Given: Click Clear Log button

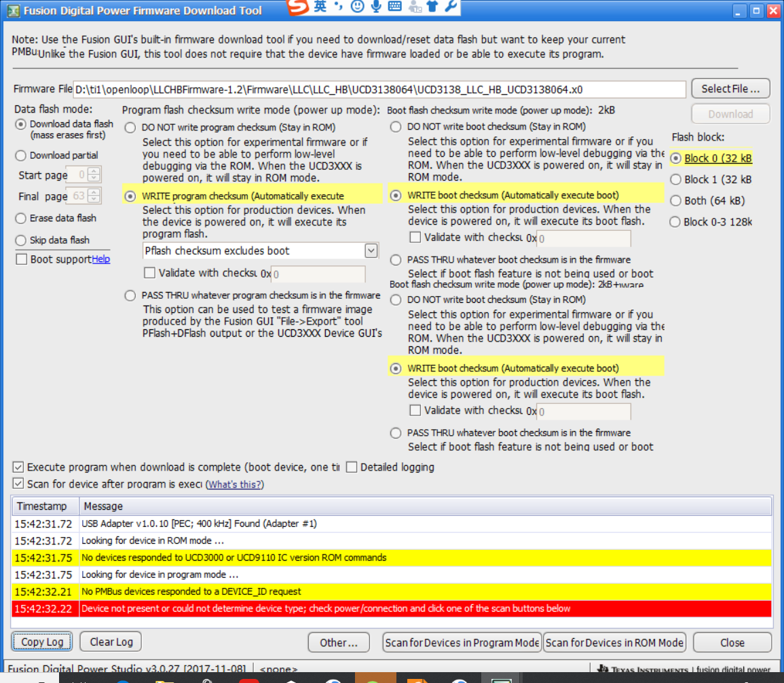Looking at the screenshot, I should [x=111, y=642].
